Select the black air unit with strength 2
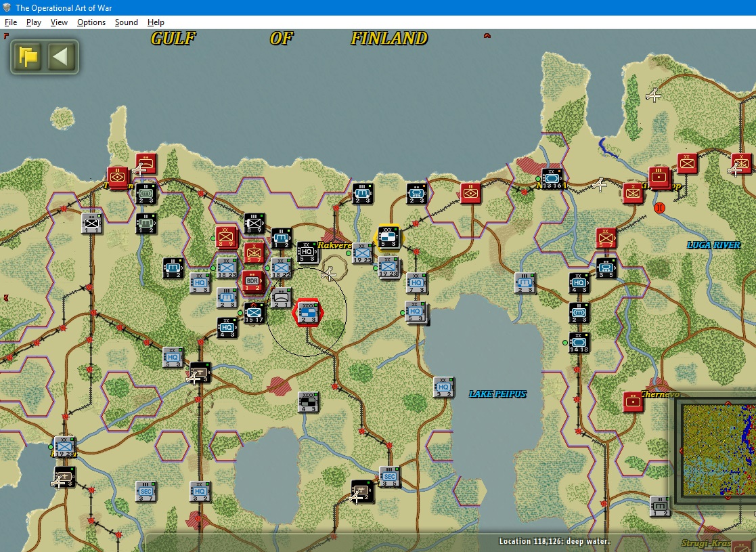 tap(361, 492)
